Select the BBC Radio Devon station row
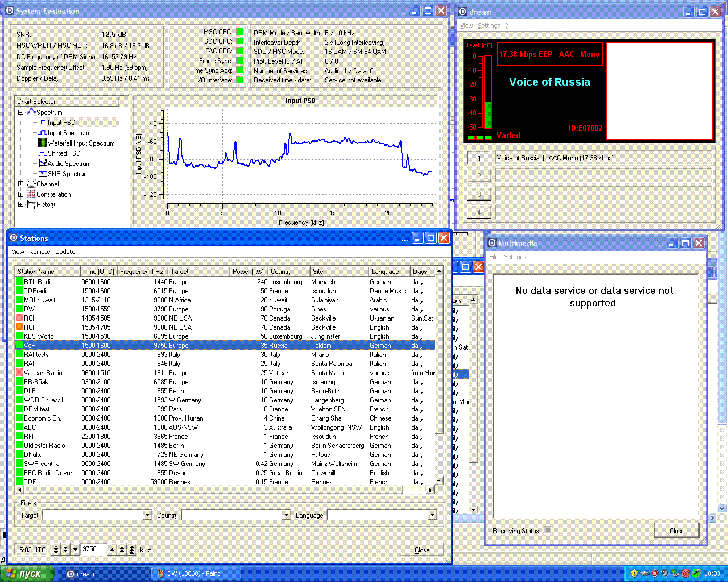 coord(225,473)
